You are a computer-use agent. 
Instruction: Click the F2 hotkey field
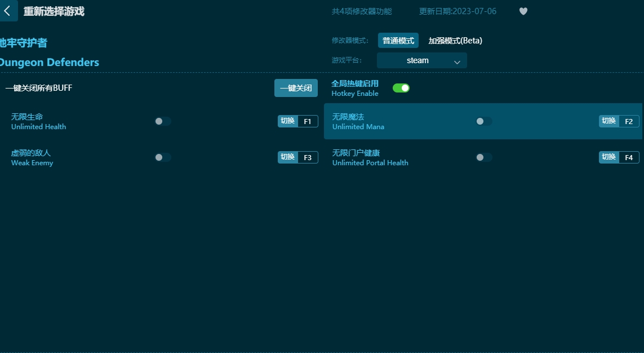(x=629, y=121)
